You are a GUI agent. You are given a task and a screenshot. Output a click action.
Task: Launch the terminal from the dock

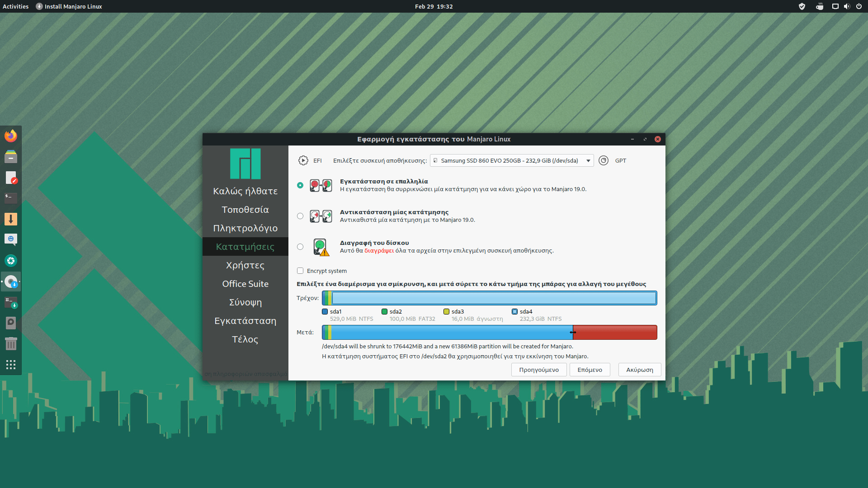pos(11,198)
